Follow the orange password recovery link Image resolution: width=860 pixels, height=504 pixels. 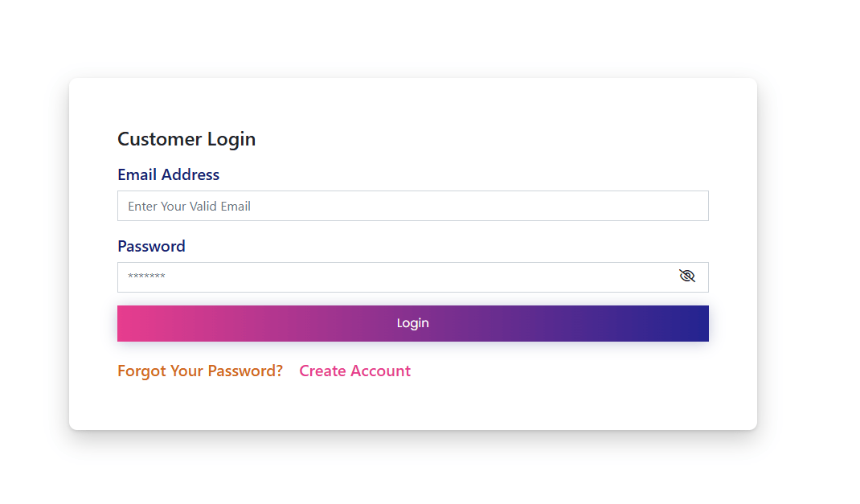(x=200, y=371)
